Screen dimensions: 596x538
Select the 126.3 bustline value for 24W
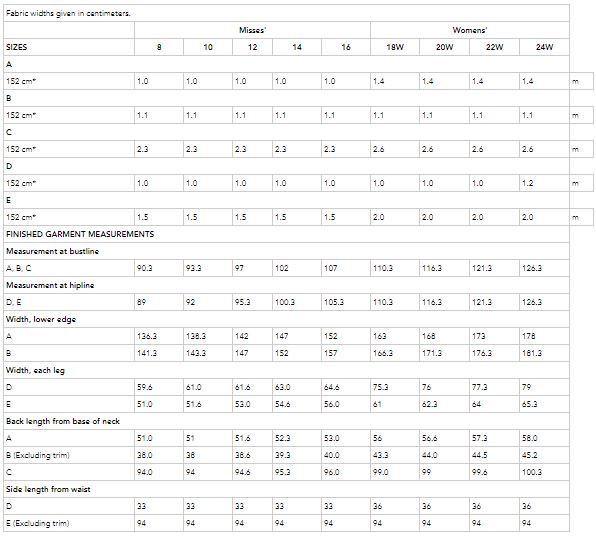[532, 268]
